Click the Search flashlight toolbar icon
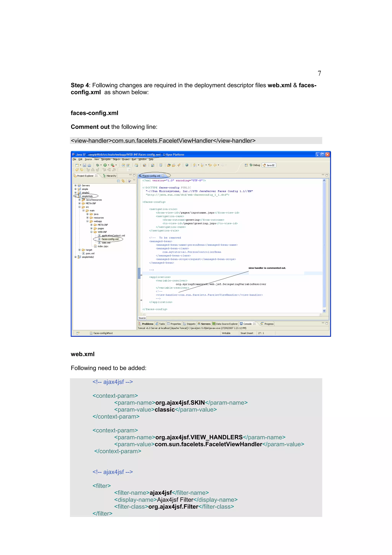392x555 pixels. [179, 165]
